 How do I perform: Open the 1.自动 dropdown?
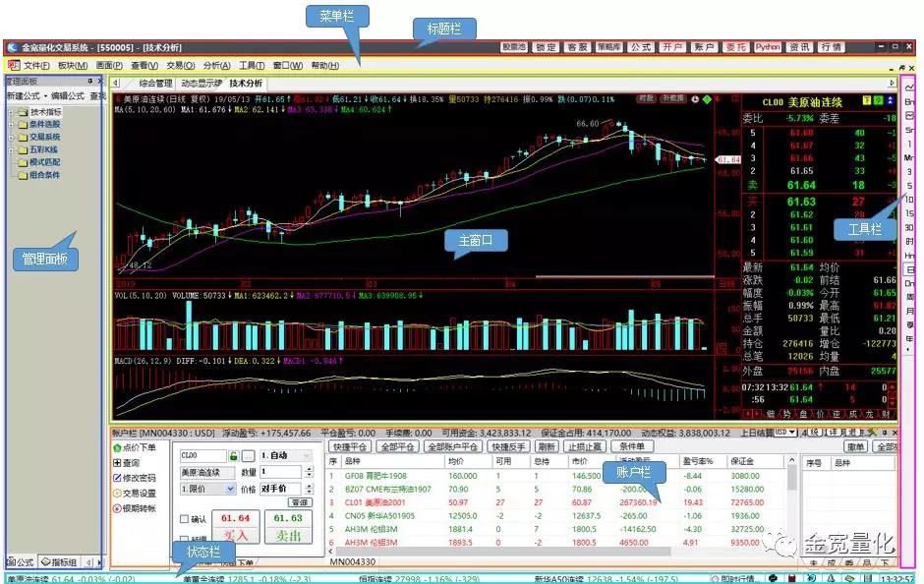pyautogui.click(x=306, y=456)
